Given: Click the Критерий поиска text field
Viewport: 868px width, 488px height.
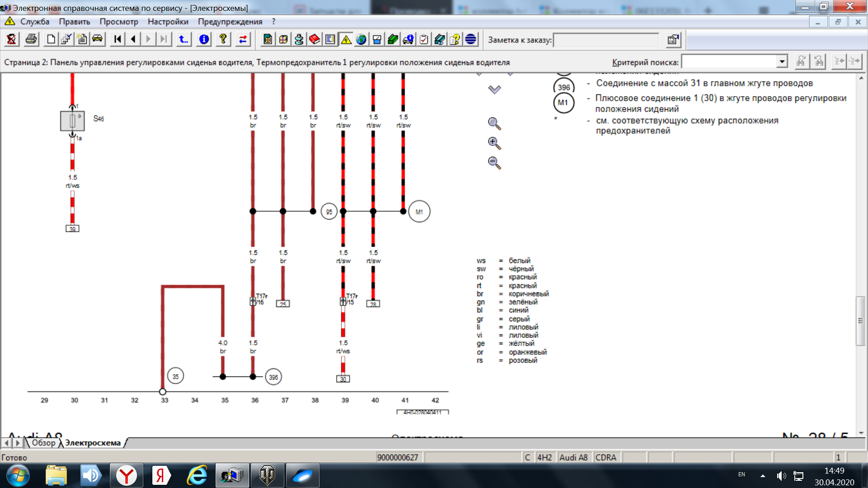Looking at the screenshot, I should (x=729, y=61).
